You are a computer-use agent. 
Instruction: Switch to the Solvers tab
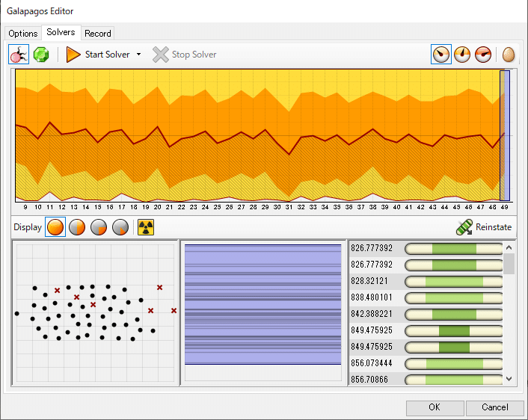pos(61,32)
